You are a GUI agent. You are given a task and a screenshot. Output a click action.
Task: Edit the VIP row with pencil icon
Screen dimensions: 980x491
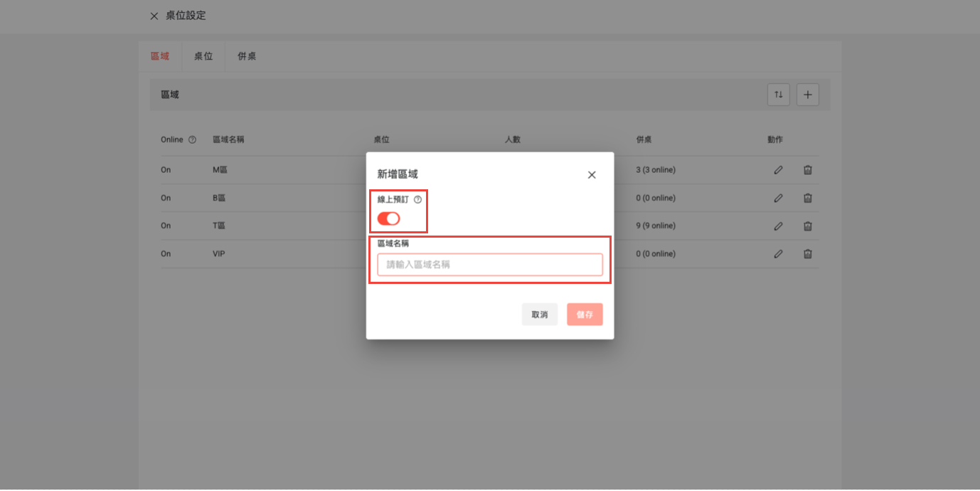pyautogui.click(x=779, y=254)
